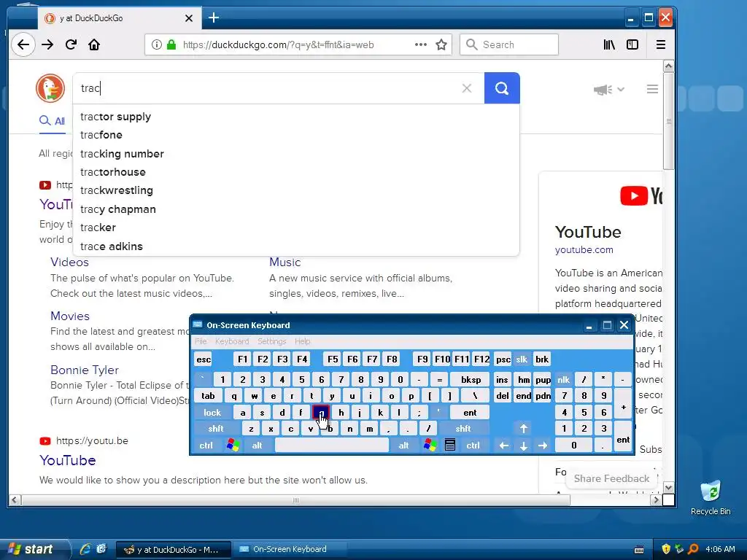Clear the DuckDuckGo search box text
747x560 pixels.
[467, 88]
